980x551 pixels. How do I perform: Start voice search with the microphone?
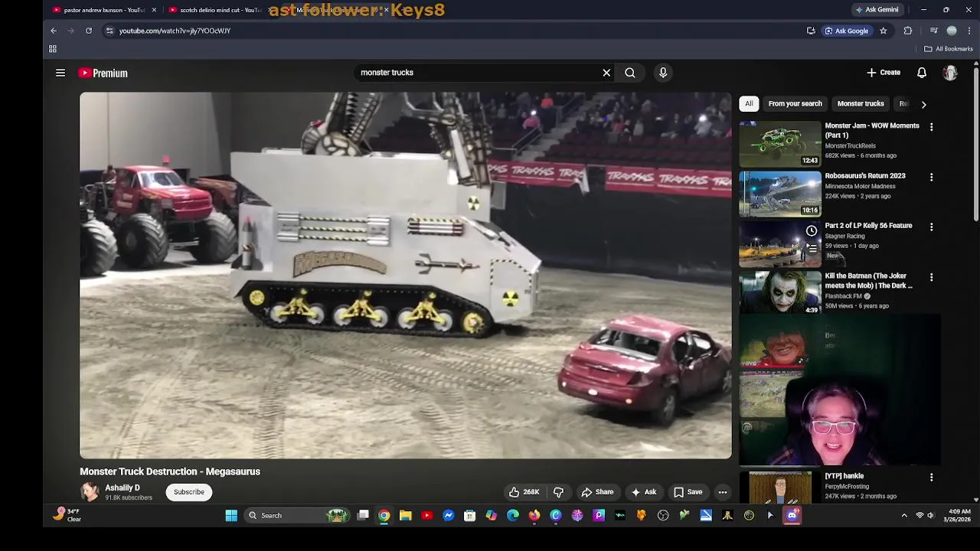pos(663,73)
